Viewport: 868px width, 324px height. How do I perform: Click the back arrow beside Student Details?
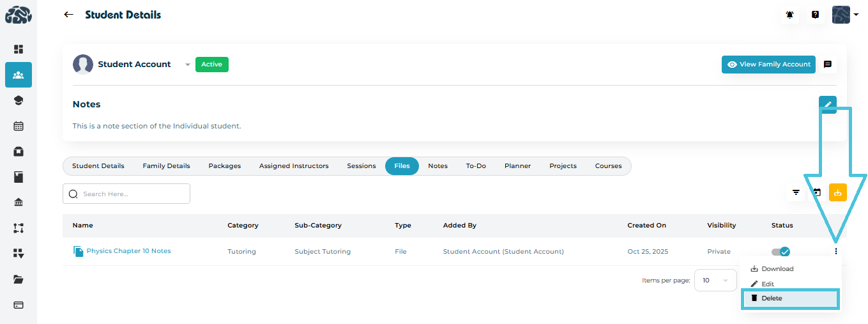click(68, 15)
